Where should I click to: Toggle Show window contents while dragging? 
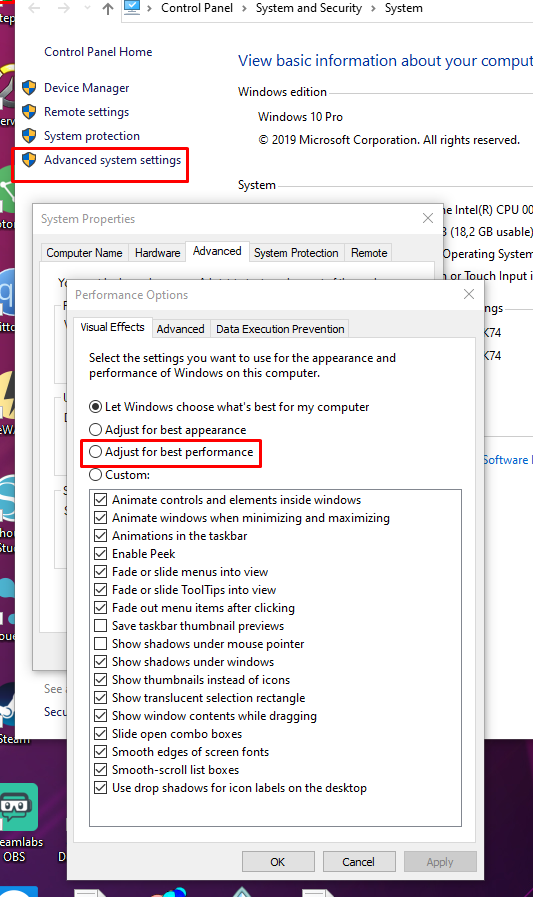click(101, 716)
